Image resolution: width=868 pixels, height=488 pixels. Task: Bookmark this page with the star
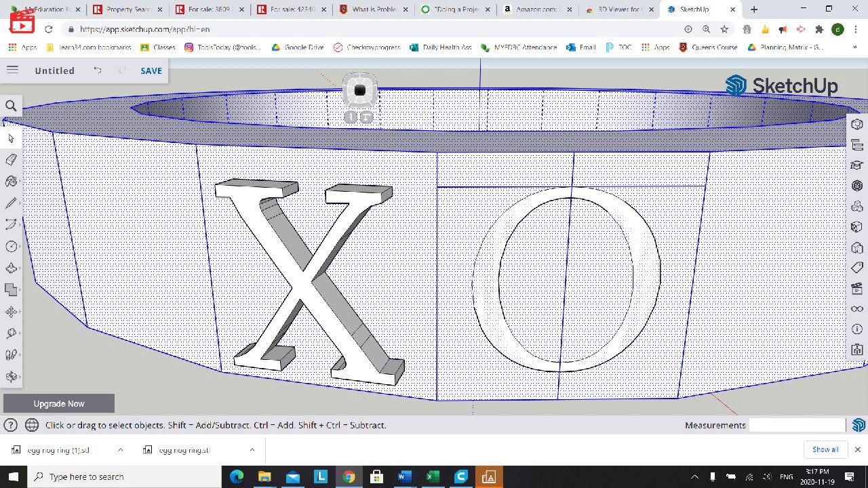click(x=724, y=29)
